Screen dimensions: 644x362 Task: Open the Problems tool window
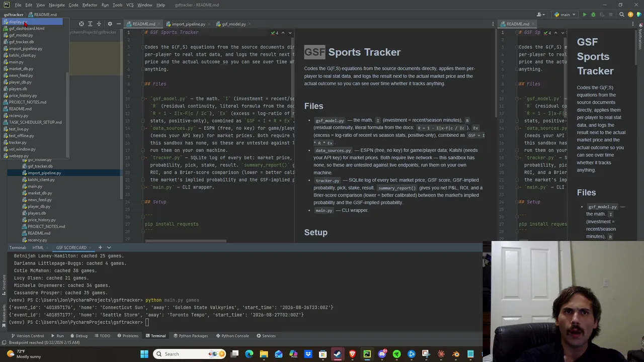pos(127,336)
